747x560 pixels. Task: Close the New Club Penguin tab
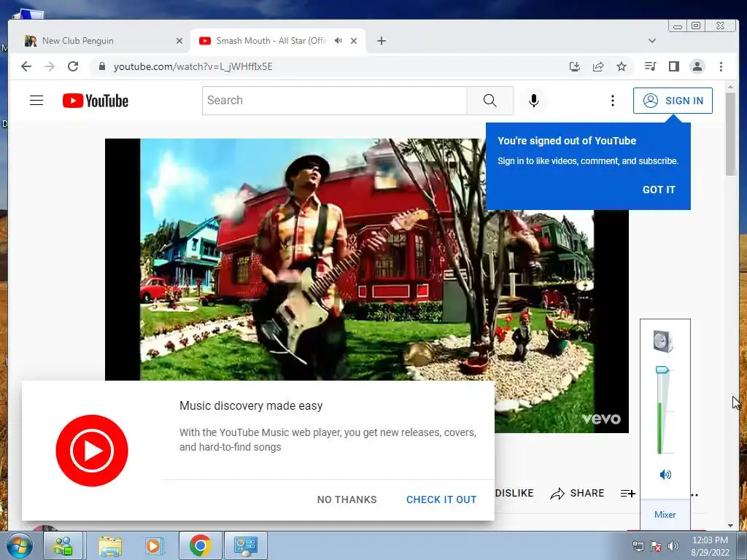point(179,41)
